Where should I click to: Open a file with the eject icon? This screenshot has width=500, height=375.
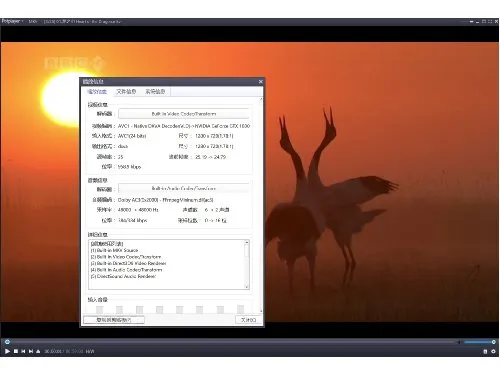click(x=38, y=351)
